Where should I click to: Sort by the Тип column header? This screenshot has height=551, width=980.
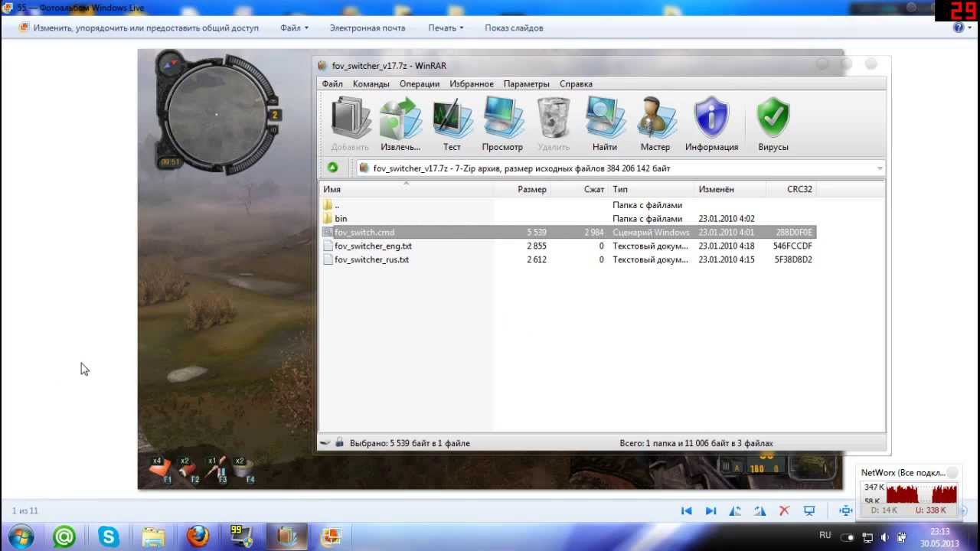[651, 189]
